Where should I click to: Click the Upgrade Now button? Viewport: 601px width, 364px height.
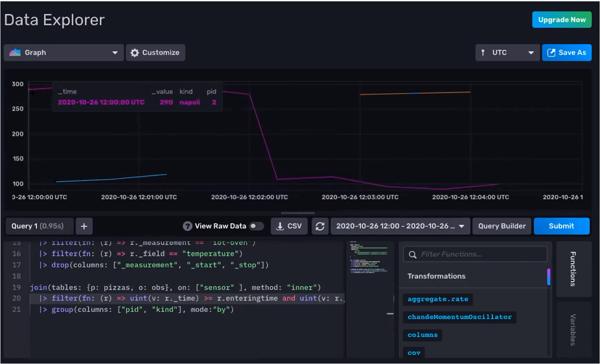pyautogui.click(x=561, y=19)
